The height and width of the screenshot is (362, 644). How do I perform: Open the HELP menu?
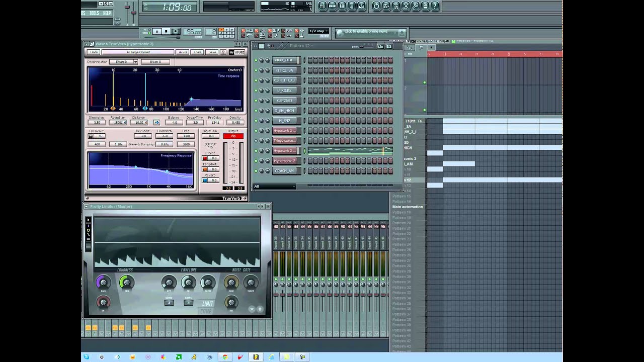click(x=107, y=13)
